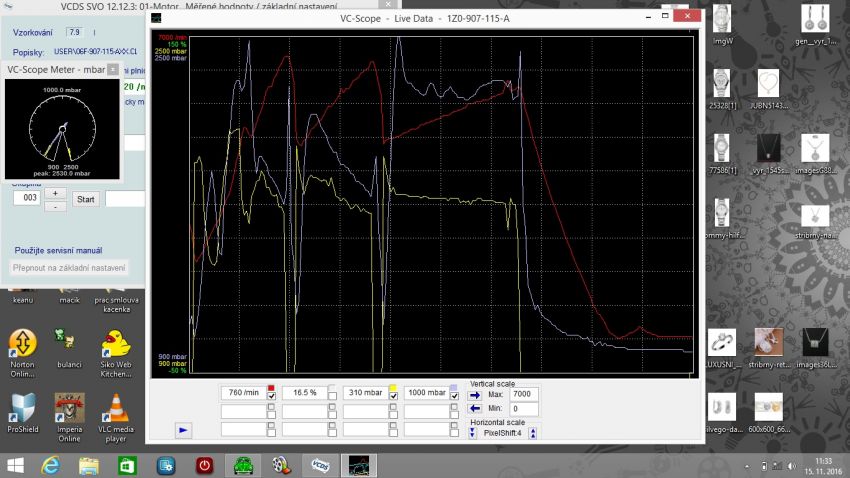Screen dimensions: 850x478
Task: Switch to green car app in taskbar
Action: point(243,466)
